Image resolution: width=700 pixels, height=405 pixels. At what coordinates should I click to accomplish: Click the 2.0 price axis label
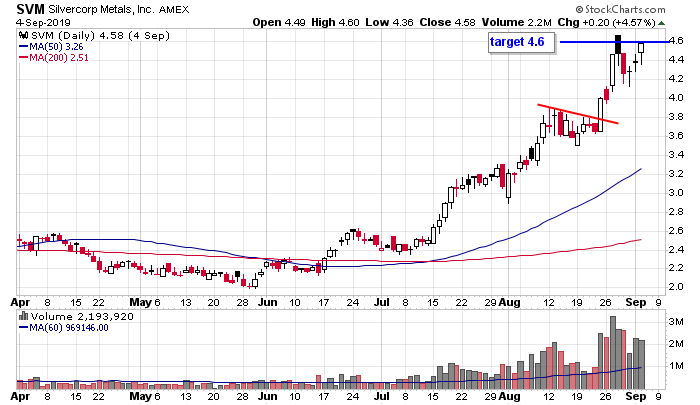[676, 287]
